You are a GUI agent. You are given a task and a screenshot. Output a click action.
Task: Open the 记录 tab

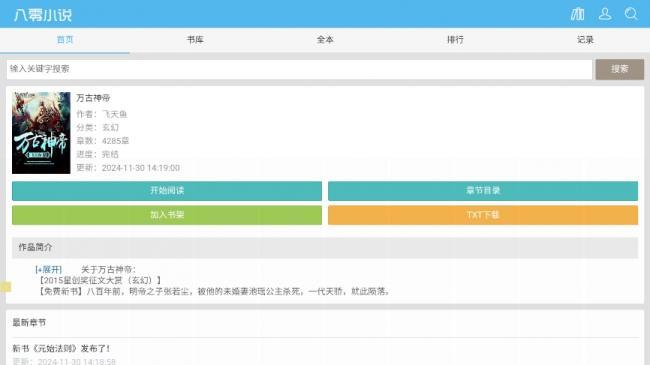[x=585, y=40]
